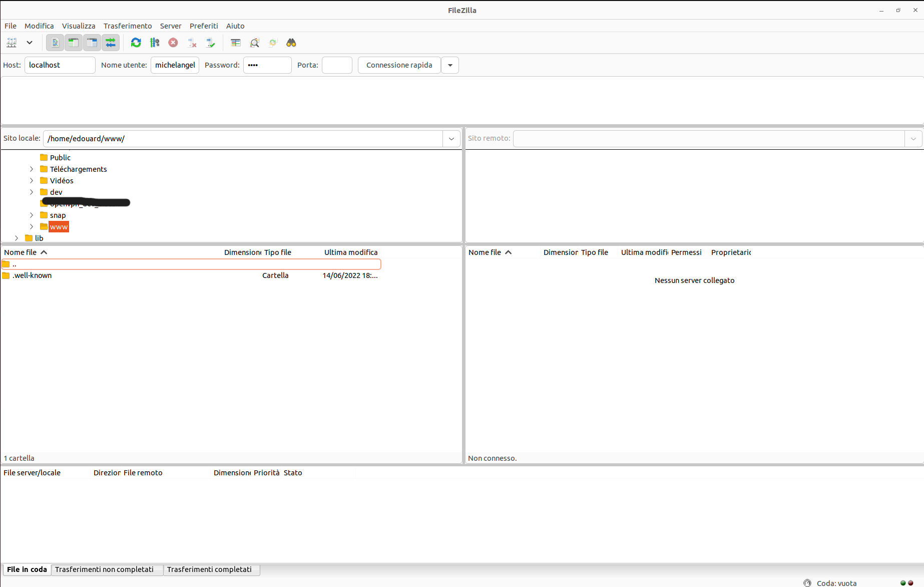The image size is (924, 587).
Task: Sort remote list by Proprietario column
Action: [x=731, y=252]
